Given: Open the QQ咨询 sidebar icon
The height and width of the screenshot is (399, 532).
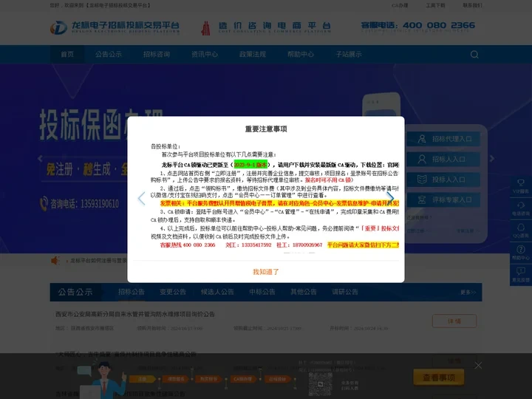Looking at the screenshot, I should (x=521, y=231).
